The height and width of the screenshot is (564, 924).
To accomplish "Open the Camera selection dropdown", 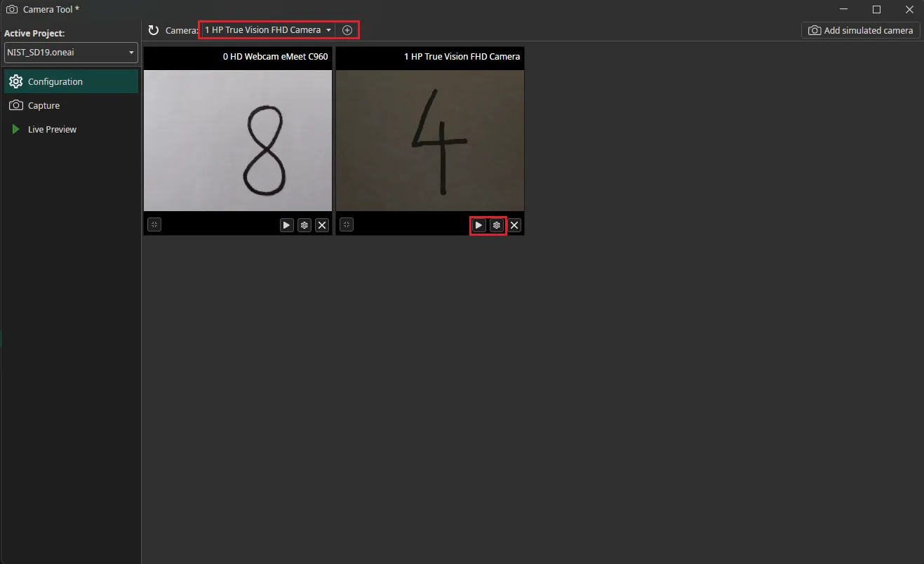I will coord(265,29).
